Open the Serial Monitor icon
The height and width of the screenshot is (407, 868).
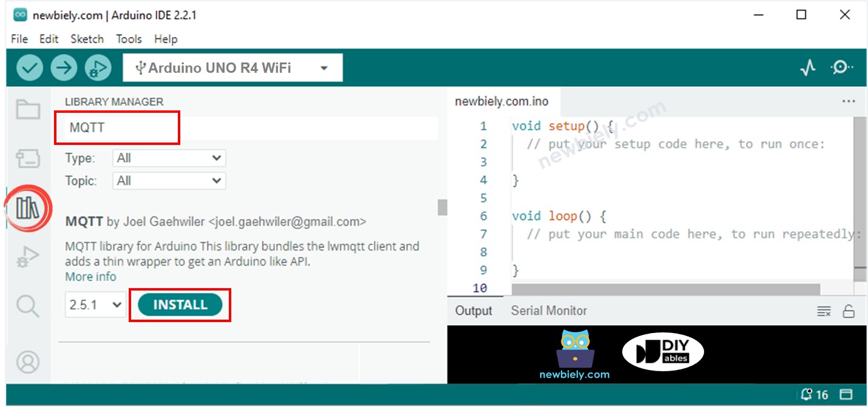point(841,67)
